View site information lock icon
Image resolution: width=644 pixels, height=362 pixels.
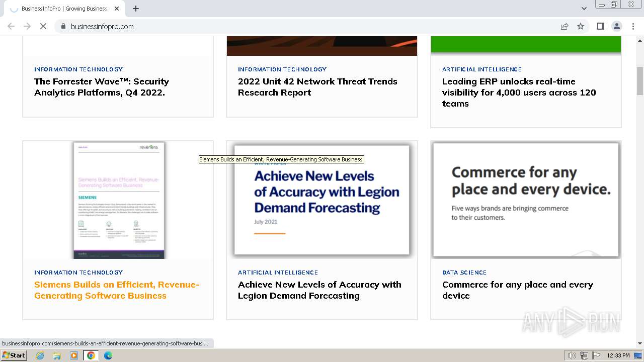click(x=63, y=26)
